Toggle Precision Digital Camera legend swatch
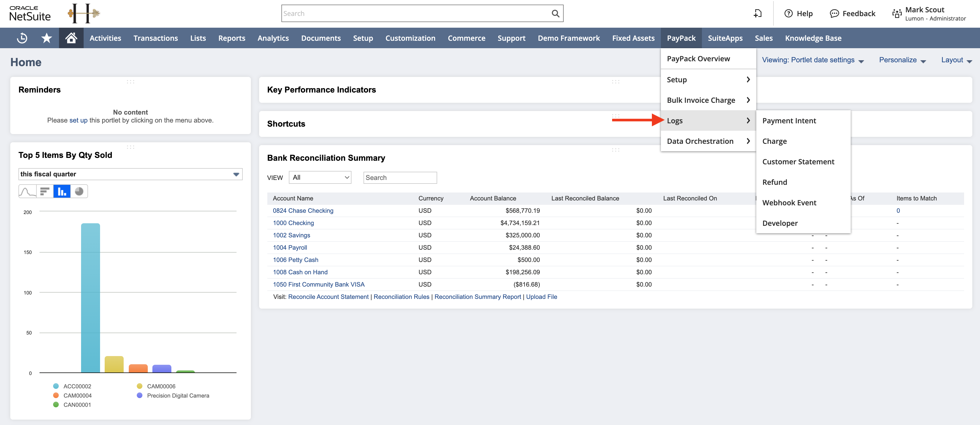The image size is (980, 425). [140, 395]
